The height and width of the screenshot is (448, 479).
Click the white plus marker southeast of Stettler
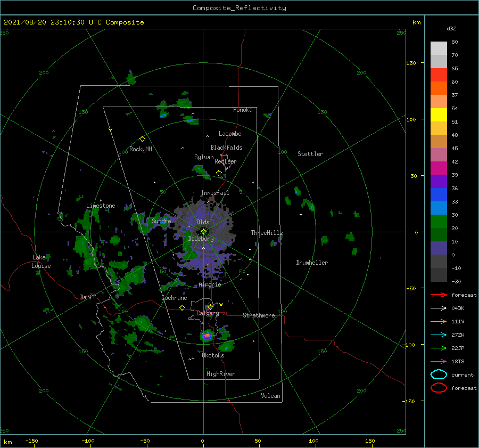pyautogui.click(x=301, y=214)
